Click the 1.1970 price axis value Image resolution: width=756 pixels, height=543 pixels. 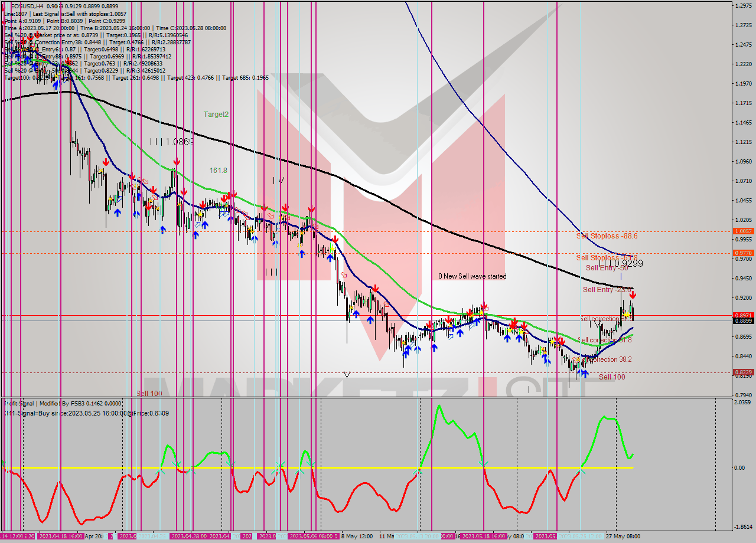(743, 84)
